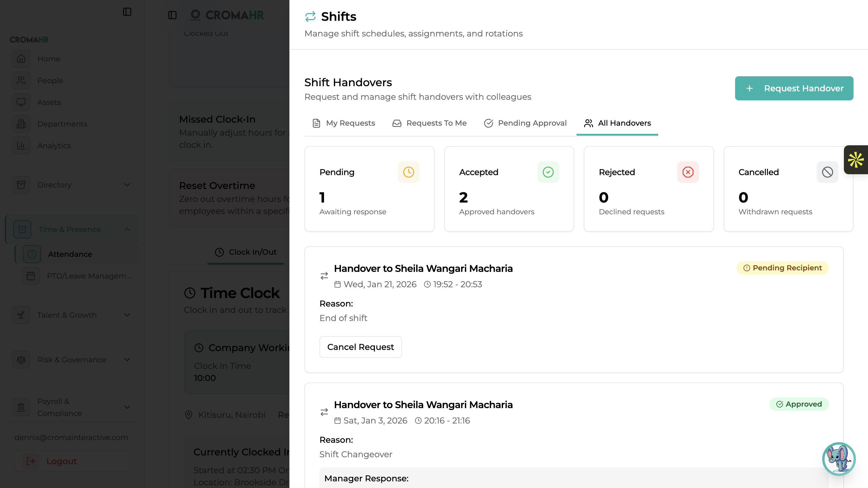Click the Shifts swap-arrows icon
868x488 pixels.
[310, 17]
